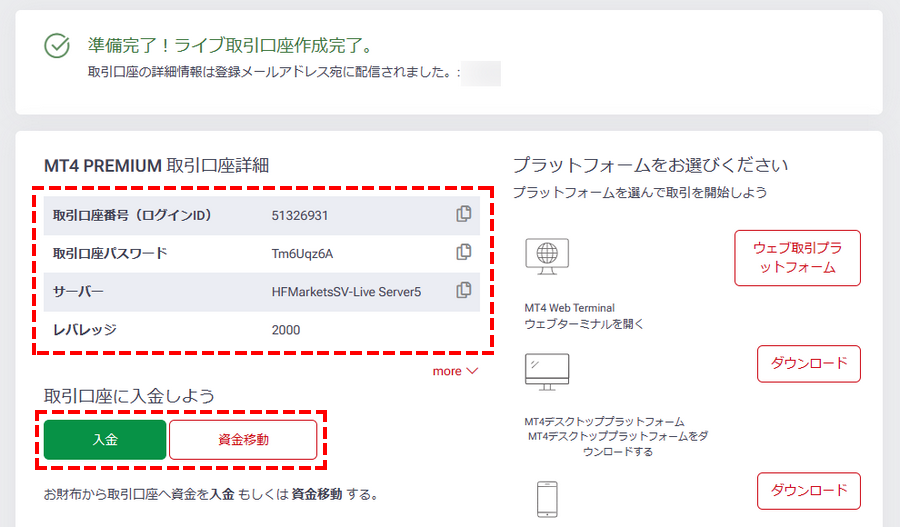Download the MT4 desktop platform
Image resolution: width=900 pixels, height=527 pixels.
click(809, 363)
